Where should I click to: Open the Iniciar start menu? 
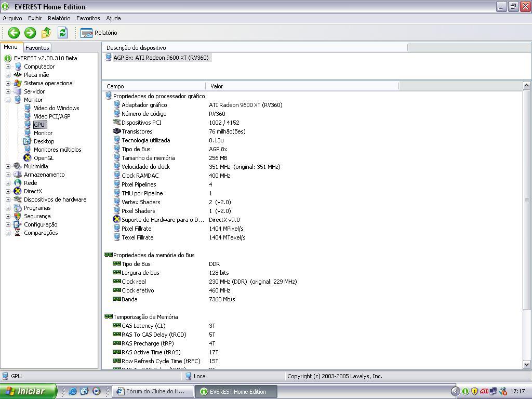[29, 391]
